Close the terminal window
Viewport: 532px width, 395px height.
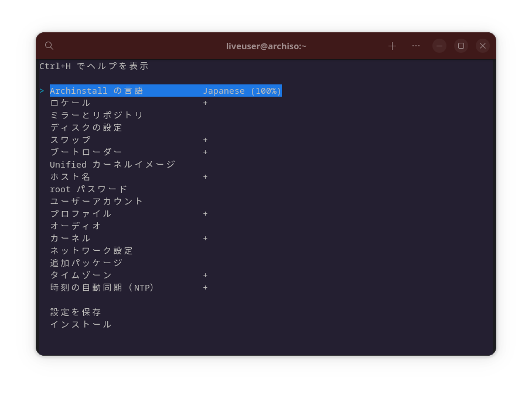point(483,46)
